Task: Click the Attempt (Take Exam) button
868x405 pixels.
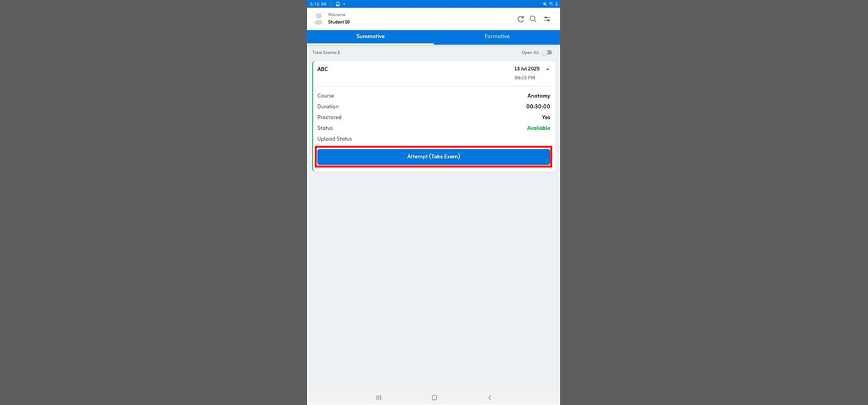Action: [434, 156]
